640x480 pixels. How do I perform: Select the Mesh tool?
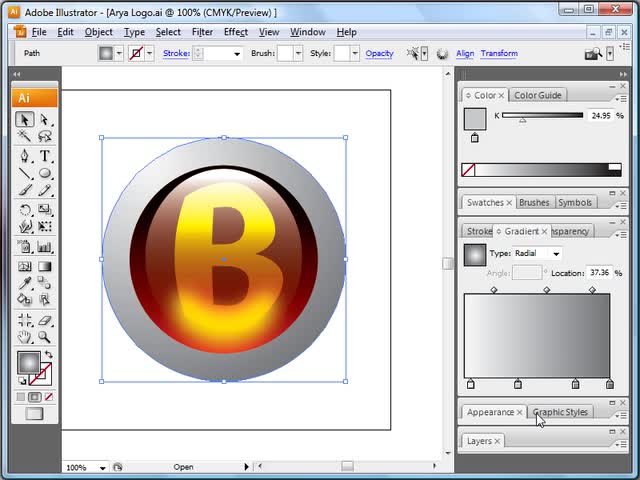24,267
